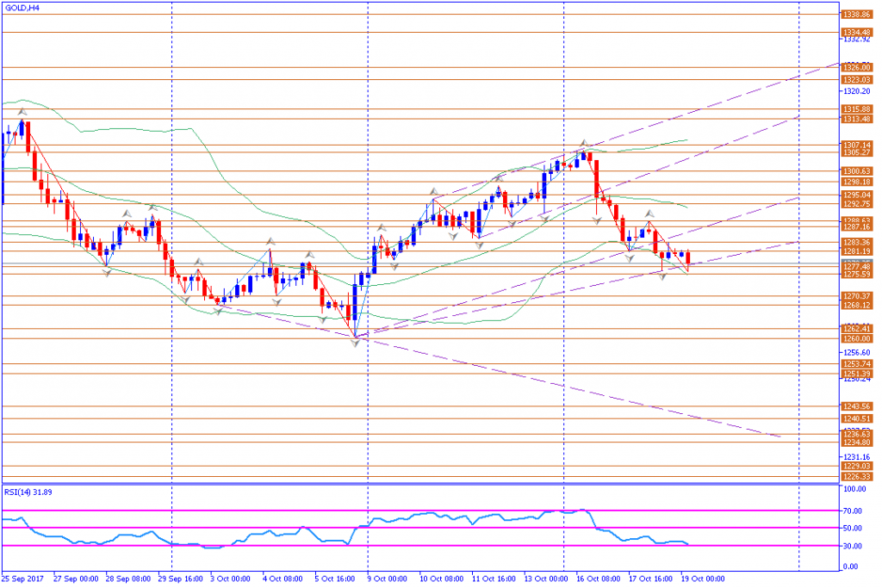
Task: Click the GOLD,H4 chart title label
Action: point(22,9)
